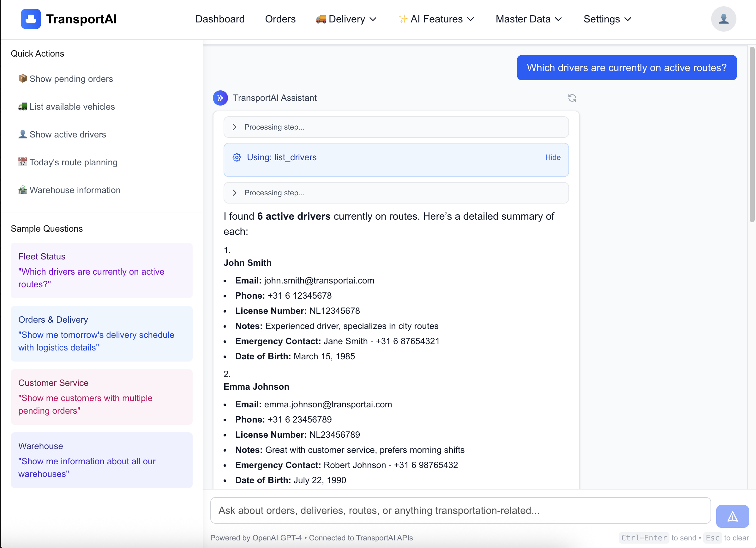Screen dimensions: 756x548
Task: Click the TransportAI Assistant sparkle icon
Action: point(220,98)
